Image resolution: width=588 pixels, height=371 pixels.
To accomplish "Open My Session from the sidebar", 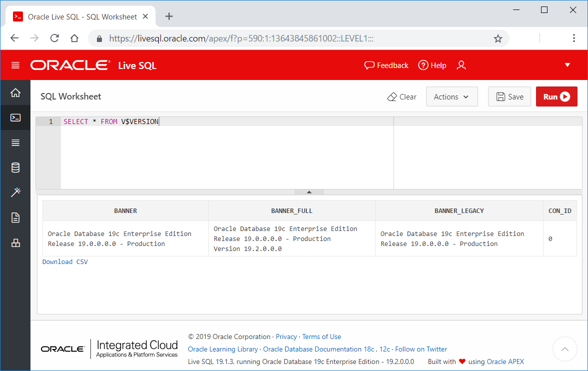I will click(x=15, y=142).
